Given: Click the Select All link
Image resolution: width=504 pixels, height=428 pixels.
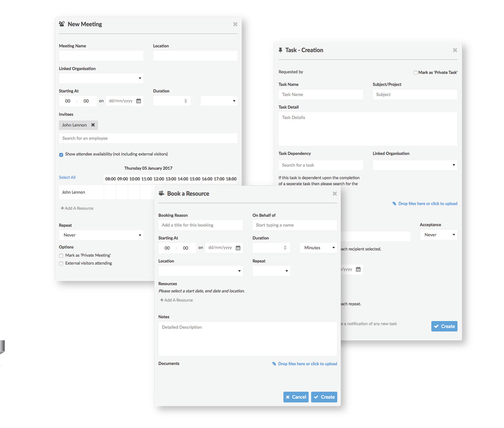Looking at the screenshot, I should pyautogui.click(x=67, y=177).
